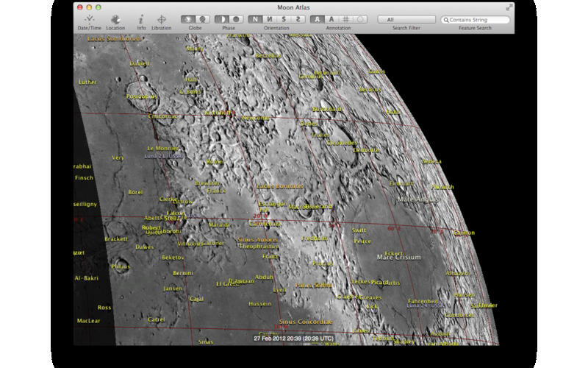The width and height of the screenshot is (588, 368).
Task: Select the first Globe view segment
Action: pos(188,19)
